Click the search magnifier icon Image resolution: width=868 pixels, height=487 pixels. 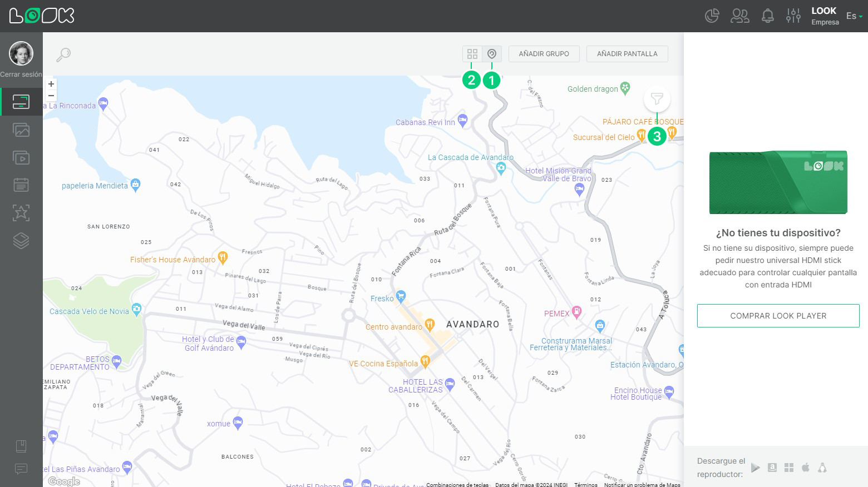pyautogui.click(x=63, y=54)
